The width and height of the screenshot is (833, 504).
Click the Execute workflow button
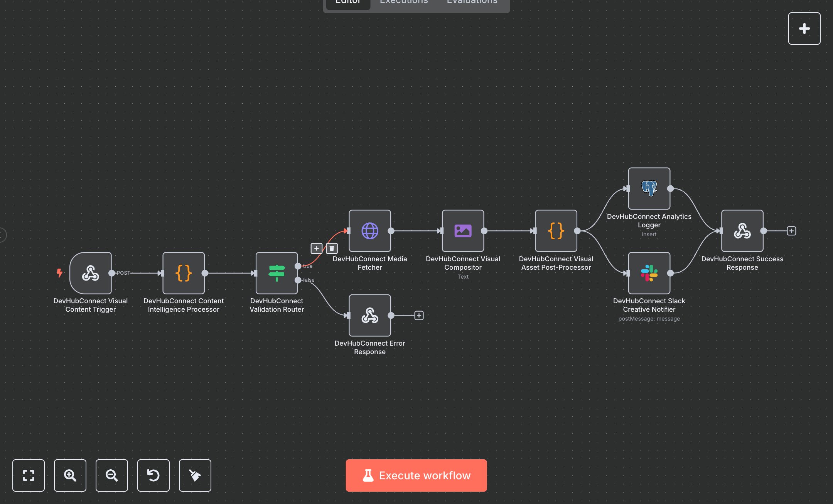(416, 475)
